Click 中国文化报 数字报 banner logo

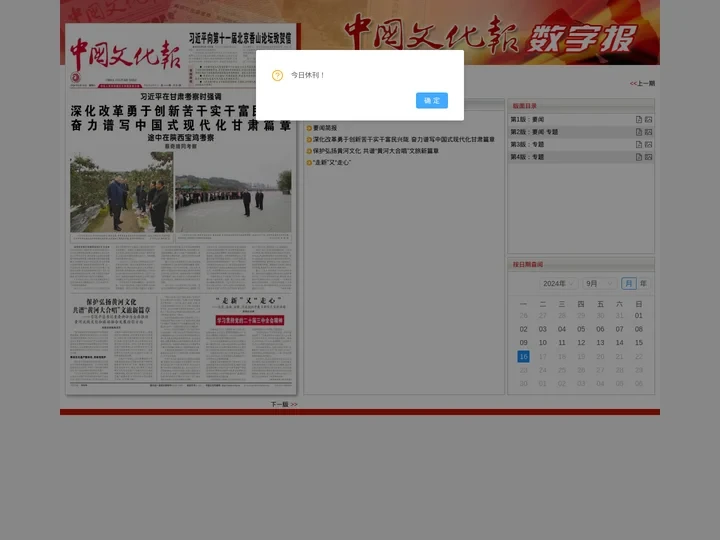(490, 36)
